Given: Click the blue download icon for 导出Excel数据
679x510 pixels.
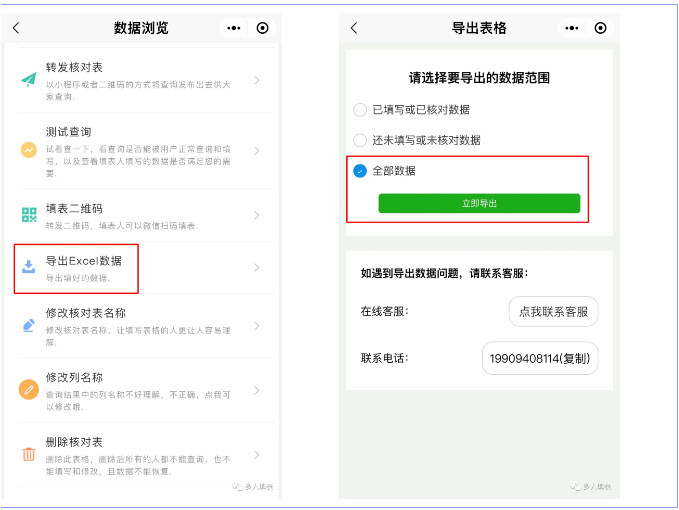Looking at the screenshot, I should click(29, 267).
